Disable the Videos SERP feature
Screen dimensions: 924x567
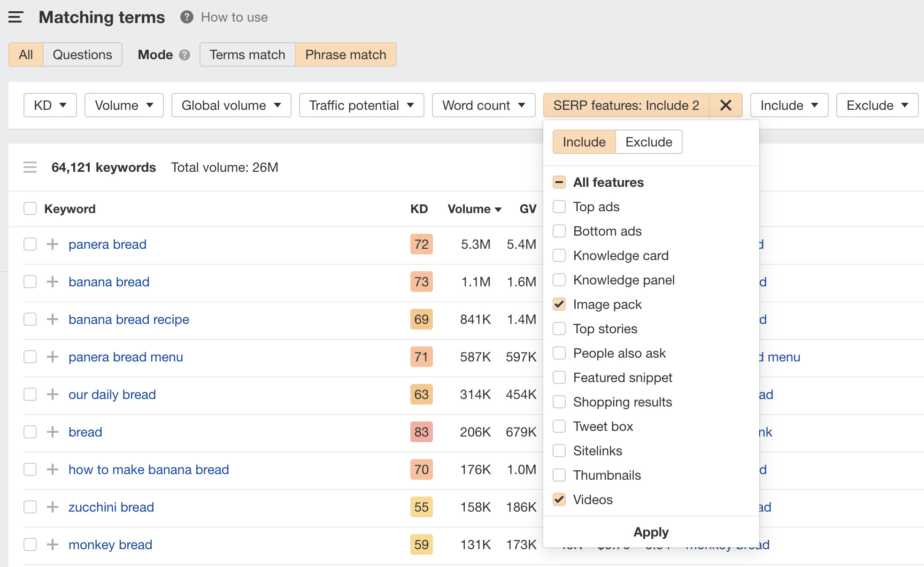[x=559, y=499]
